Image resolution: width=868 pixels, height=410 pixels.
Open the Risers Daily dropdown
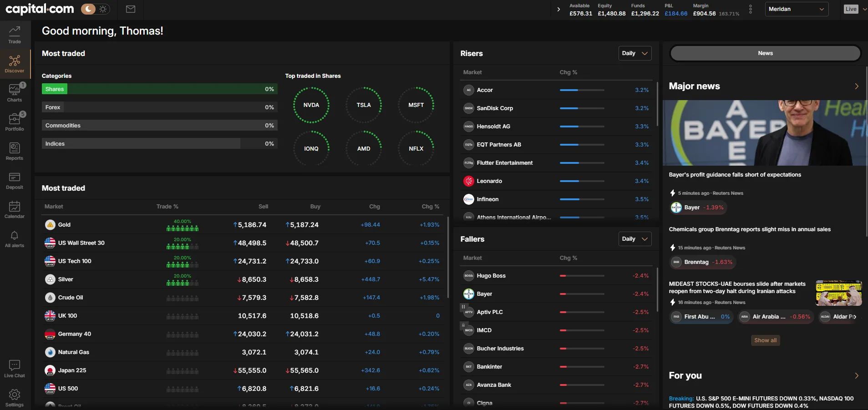[x=635, y=53]
